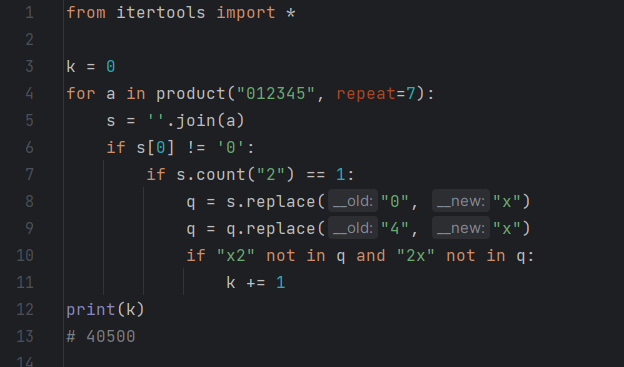Click line number 10 in the gutter

(x=25, y=256)
